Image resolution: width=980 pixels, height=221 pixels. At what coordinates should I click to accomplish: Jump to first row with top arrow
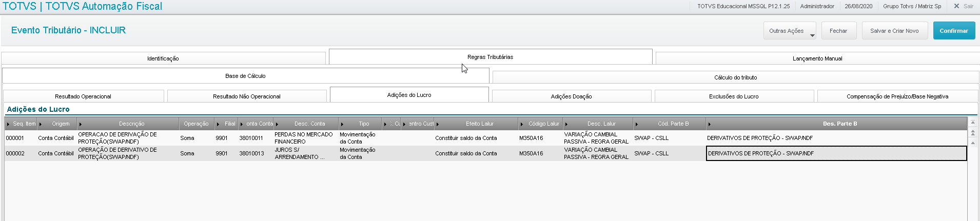pos(973,123)
